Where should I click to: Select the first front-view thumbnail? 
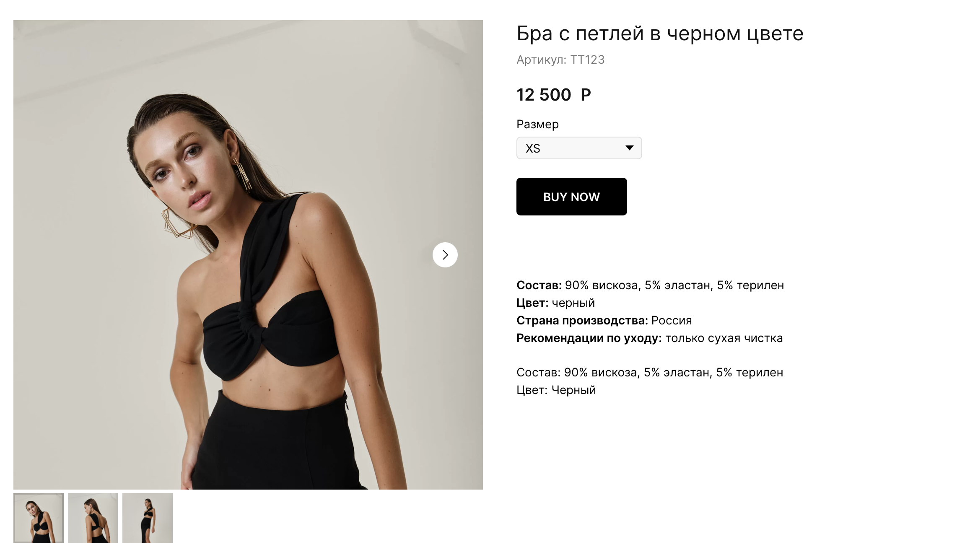[x=39, y=518]
